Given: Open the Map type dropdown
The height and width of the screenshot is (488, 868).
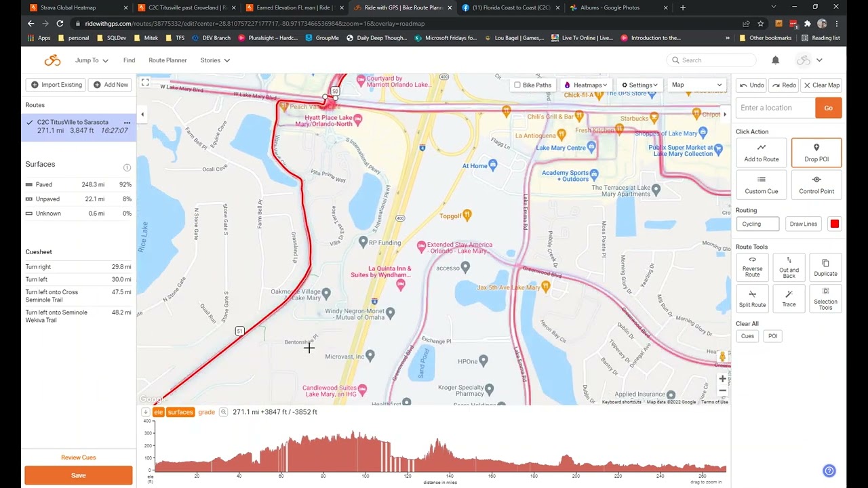Looking at the screenshot, I should pyautogui.click(x=696, y=85).
